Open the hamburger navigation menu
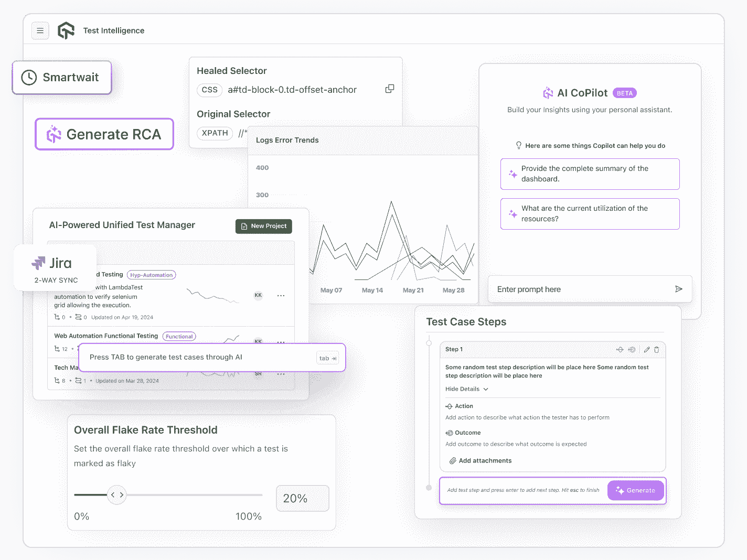Viewport: 747px width, 560px height. [40, 30]
